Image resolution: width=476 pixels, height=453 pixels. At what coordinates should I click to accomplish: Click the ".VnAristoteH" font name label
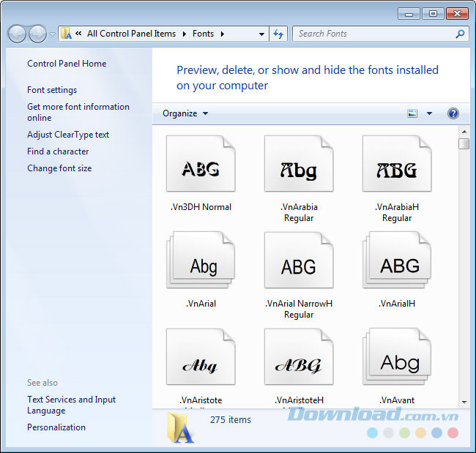coord(299,400)
